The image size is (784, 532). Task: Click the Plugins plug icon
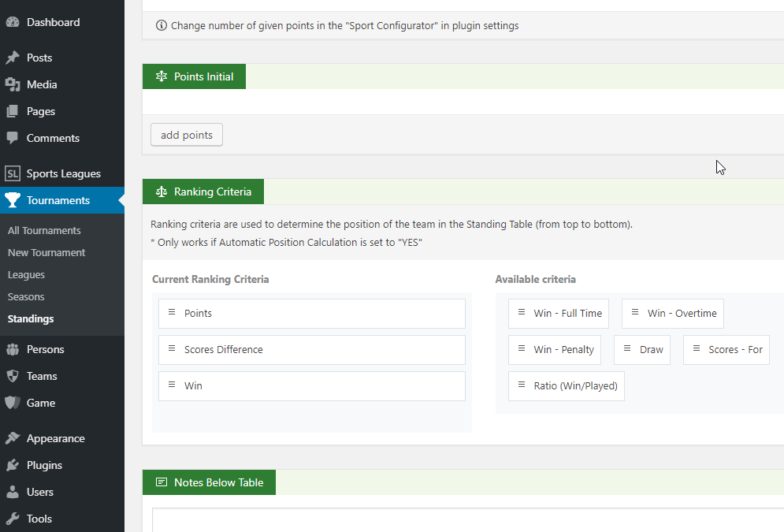click(x=13, y=465)
